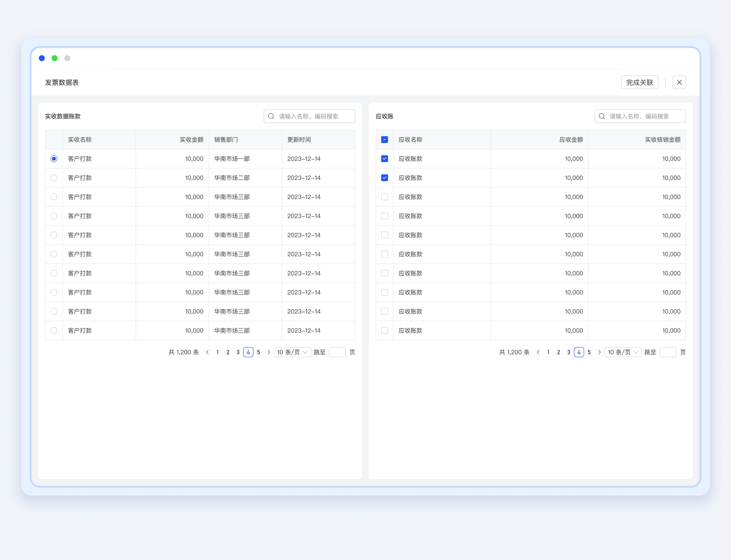Select page 1 in right table pagination

[548, 352]
